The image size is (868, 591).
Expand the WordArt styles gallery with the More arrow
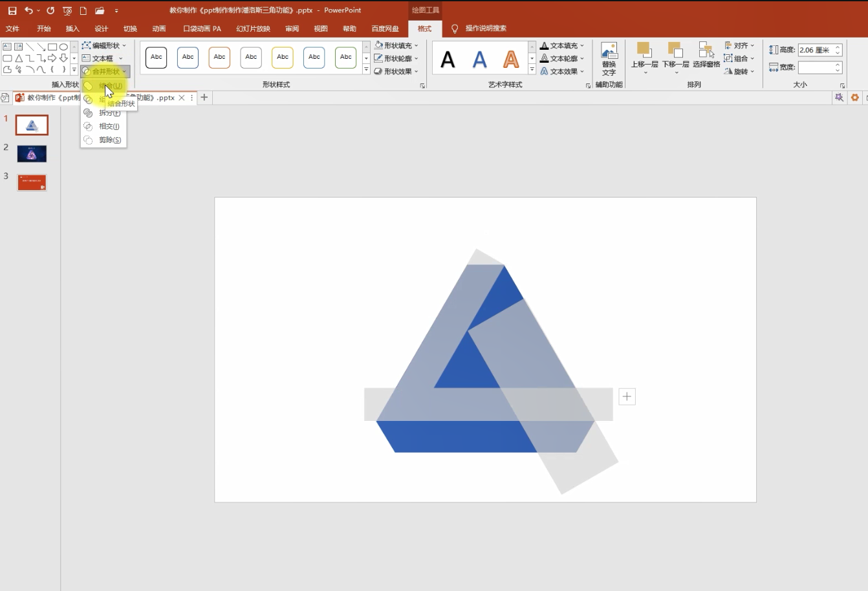(532, 70)
